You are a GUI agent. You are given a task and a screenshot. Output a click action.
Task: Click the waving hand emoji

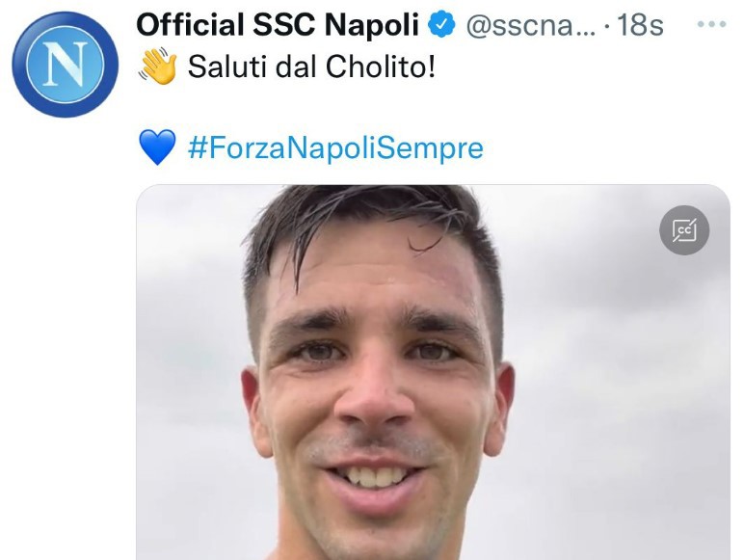[157, 66]
